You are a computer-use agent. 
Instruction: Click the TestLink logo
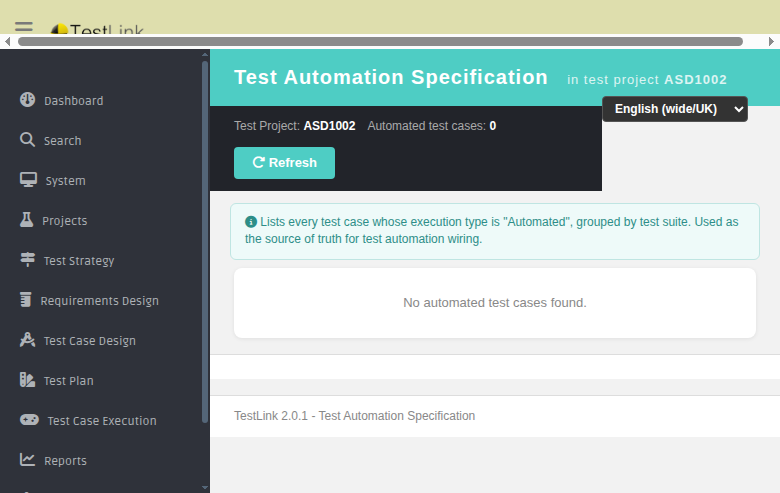coord(97,30)
